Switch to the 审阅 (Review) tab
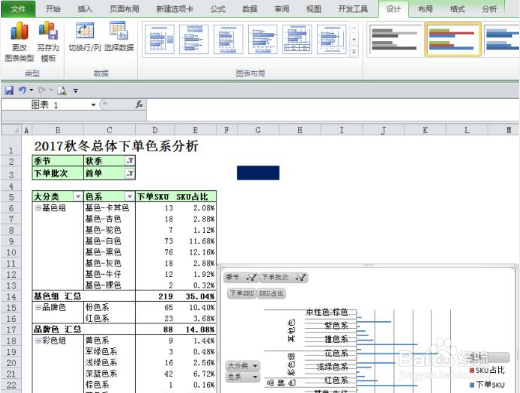The height and width of the screenshot is (393, 520). (x=282, y=9)
